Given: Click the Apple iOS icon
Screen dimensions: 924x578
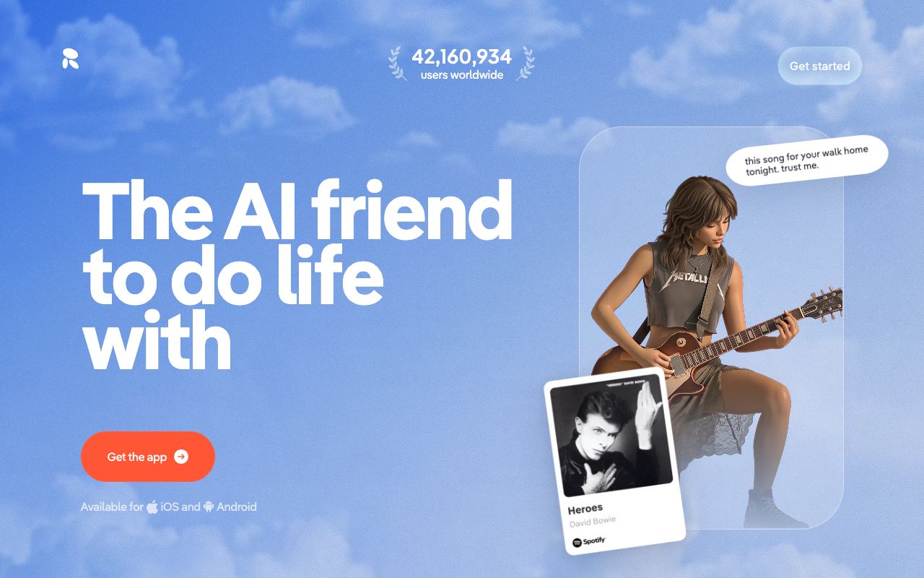Looking at the screenshot, I should (152, 506).
